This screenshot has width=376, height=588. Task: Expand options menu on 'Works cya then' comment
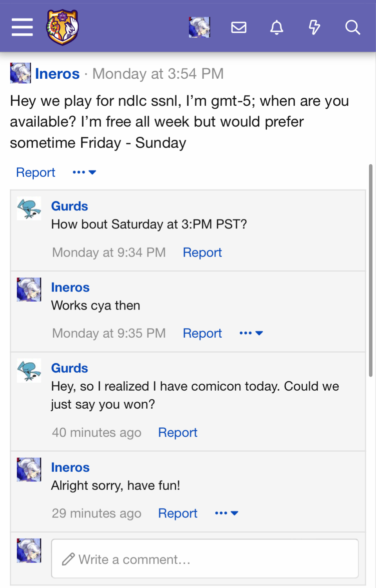pyautogui.click(x=251, y=333)
